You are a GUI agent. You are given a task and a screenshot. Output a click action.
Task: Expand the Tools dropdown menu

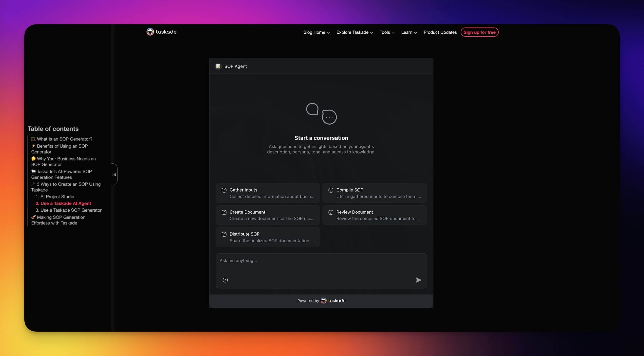point(387,32)
